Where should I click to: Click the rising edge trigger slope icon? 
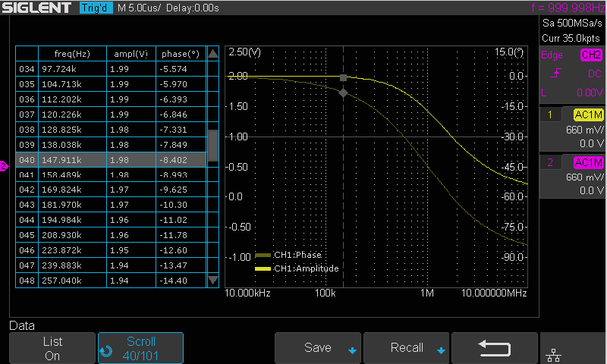tap(556, 73)
